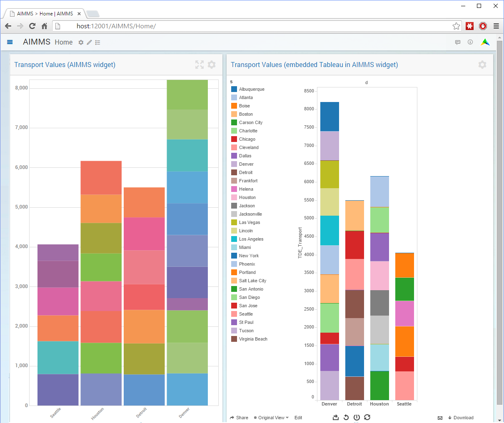This screenshot has width=504, height=423.
Task: Open page settings gear next to Home
Action: [81, 42]
